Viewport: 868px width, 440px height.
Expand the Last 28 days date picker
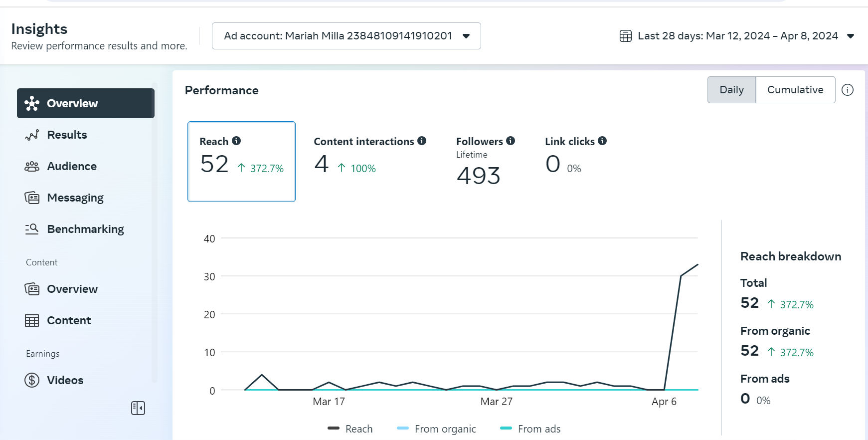(738, 36)
